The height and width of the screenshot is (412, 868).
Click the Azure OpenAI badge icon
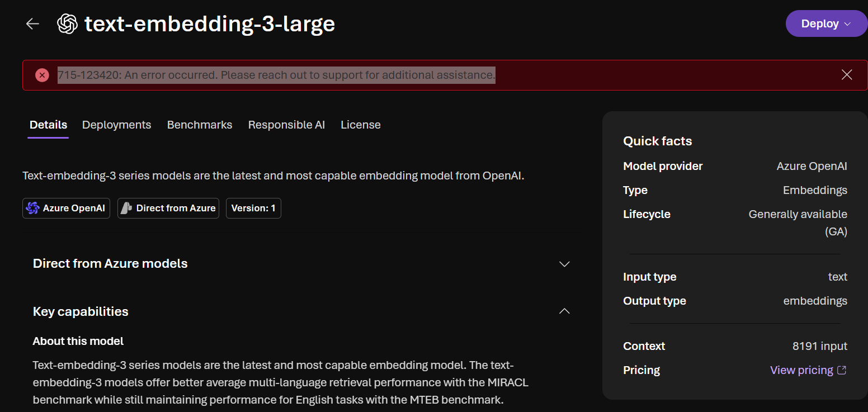click(33, 208)
